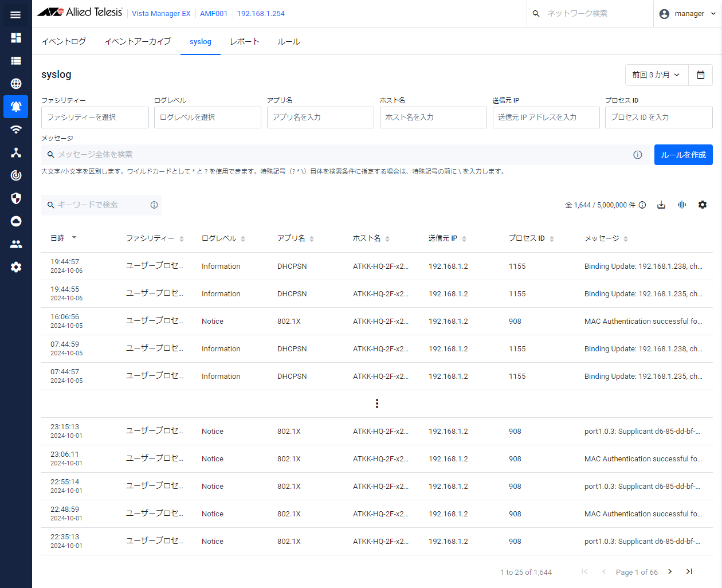This screenshot has height=588, width=722.
Task: Open the hamburger navigation menu
Action: (15, 15)
